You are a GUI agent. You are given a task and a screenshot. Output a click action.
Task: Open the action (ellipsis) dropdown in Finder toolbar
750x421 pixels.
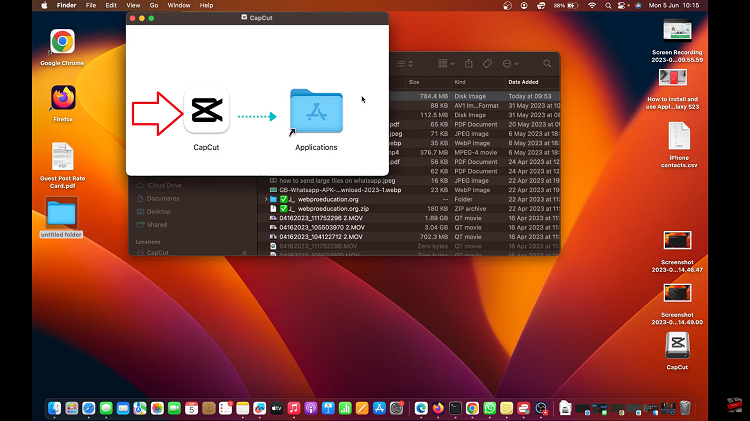click(510, 64)
